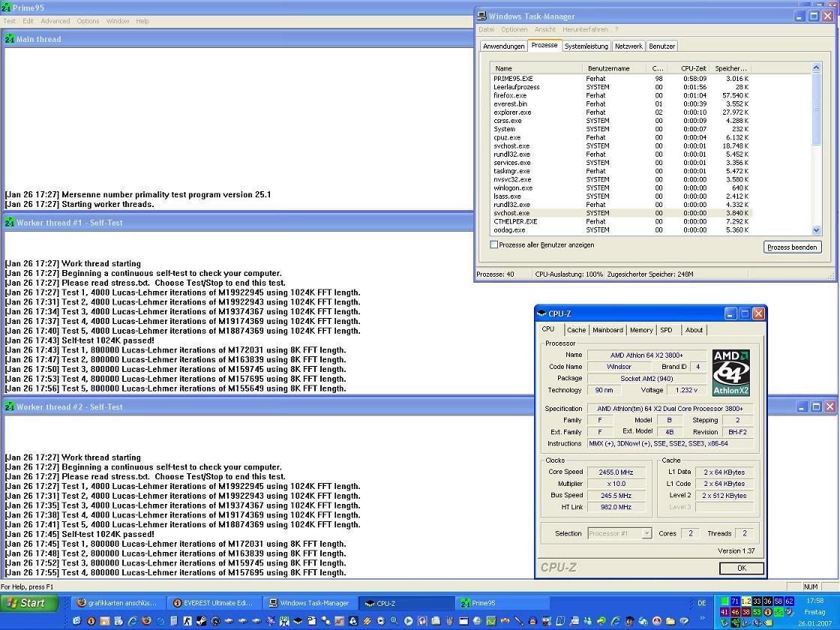
Task: Click the Prime95 icon in the main title bar
Action: click(x=6, y=7)
